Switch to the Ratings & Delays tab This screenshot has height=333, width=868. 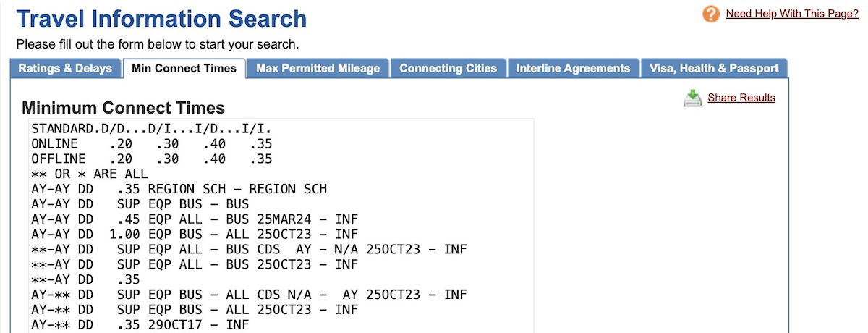pos(65,68)
